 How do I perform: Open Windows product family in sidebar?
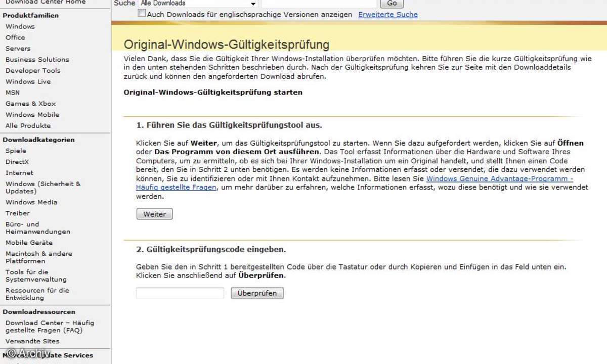click(20, 26)
